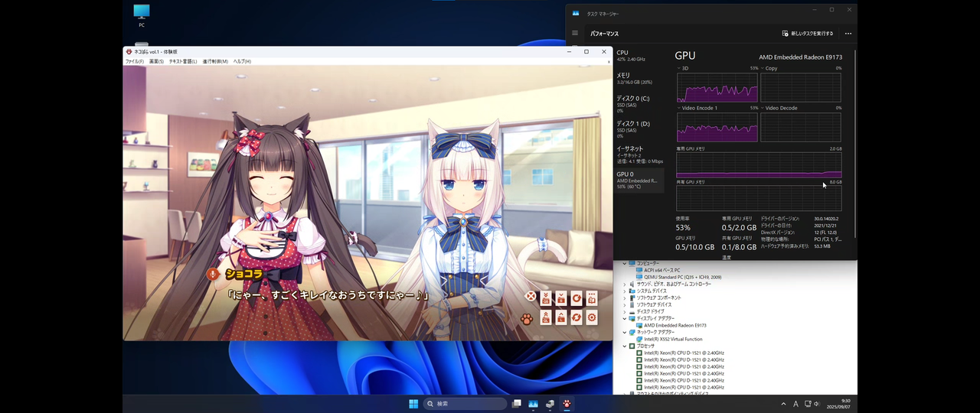The height and width of the screenshot is (413, 980).
Task: Open the backlog book icon in game
Action: coord(592,298)
